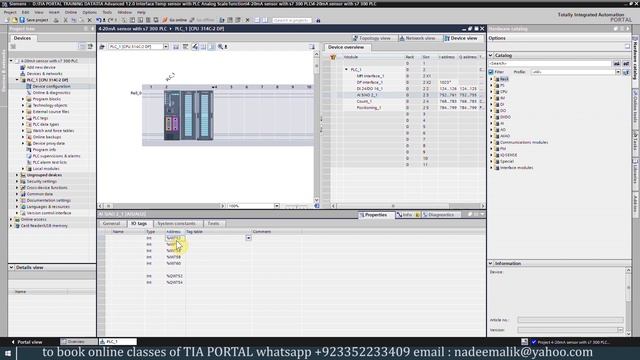Click the Network view icon
The height and width of the screenshot is (360, 640).
(x=402, y=38)
